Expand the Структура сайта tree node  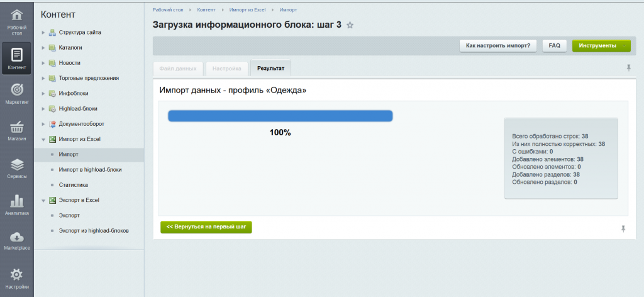click(43, 32)
